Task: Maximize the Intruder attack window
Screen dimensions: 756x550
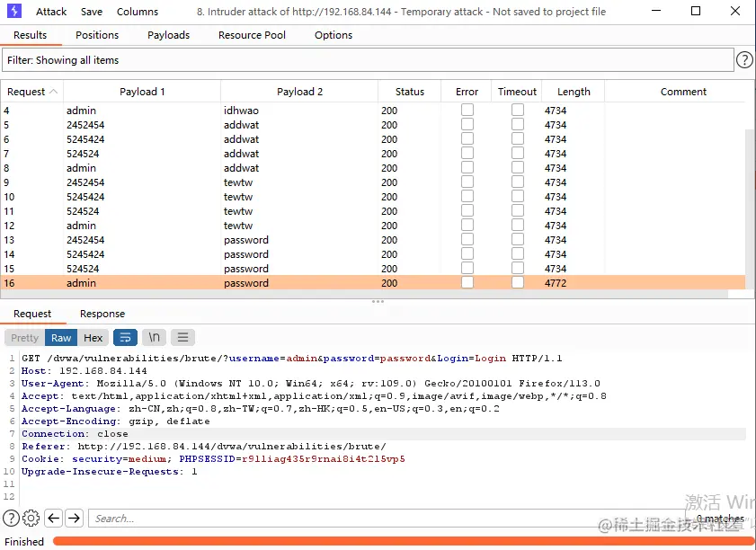Action: point(695,11)
